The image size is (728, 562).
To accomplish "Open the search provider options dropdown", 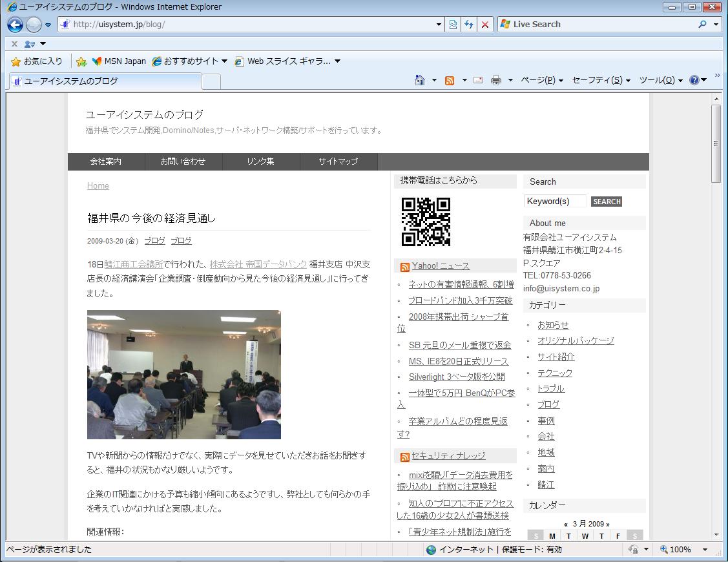I will pyautogui.click(x=716, y=25).
